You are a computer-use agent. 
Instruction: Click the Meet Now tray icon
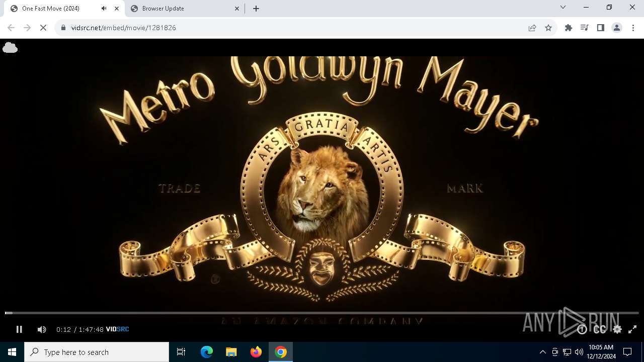pyautogui.click(x=555, y=352)
